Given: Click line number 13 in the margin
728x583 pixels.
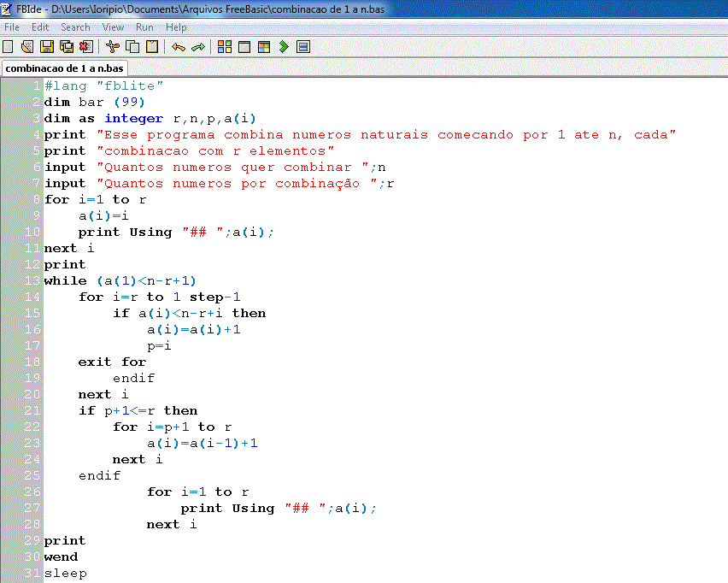Looking at the screenshot, I should [32, 281].
